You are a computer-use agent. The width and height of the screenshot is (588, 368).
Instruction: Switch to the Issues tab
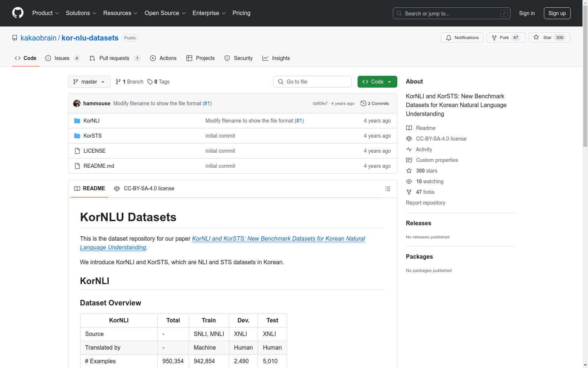[x=62, y=58]
